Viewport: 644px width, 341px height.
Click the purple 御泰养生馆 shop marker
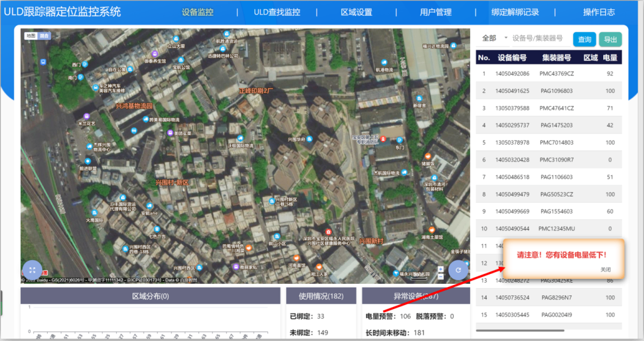click(x=155, y=54)
